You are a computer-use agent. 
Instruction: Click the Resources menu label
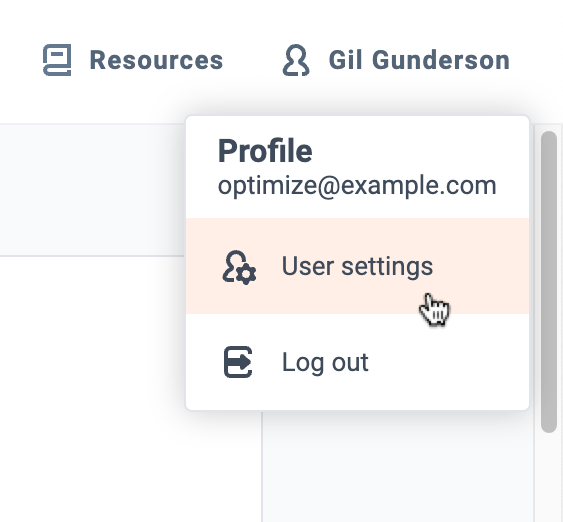coord(156,60)
